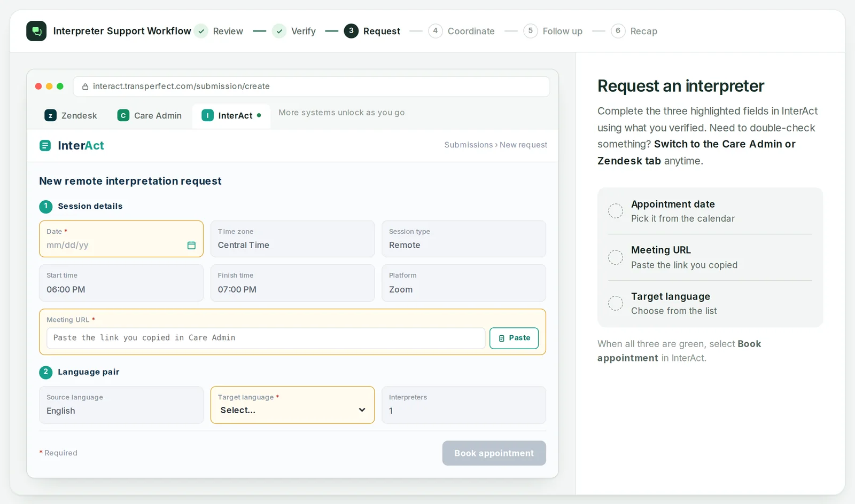The width and height of the screenshot is (855, 504).
Task: Click the More systems unlock as you go text
Action: pos(341,113)
